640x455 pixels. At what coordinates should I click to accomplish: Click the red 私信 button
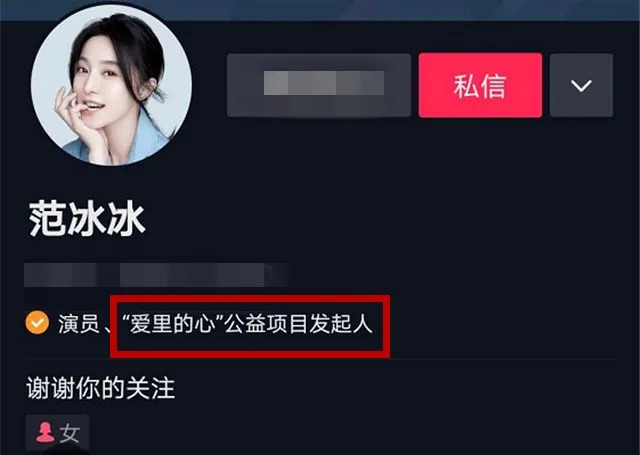point(480,85)
